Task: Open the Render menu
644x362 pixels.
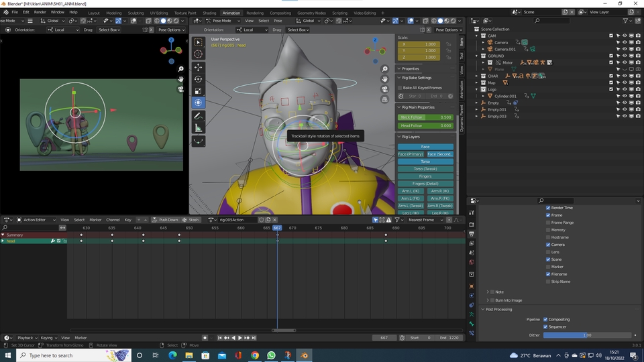Action: (x=40, y=12)
